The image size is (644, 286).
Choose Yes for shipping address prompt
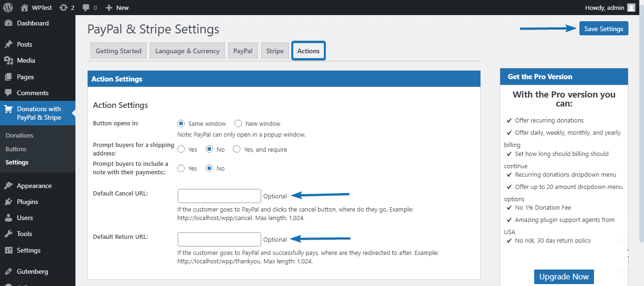click(181, 149)
